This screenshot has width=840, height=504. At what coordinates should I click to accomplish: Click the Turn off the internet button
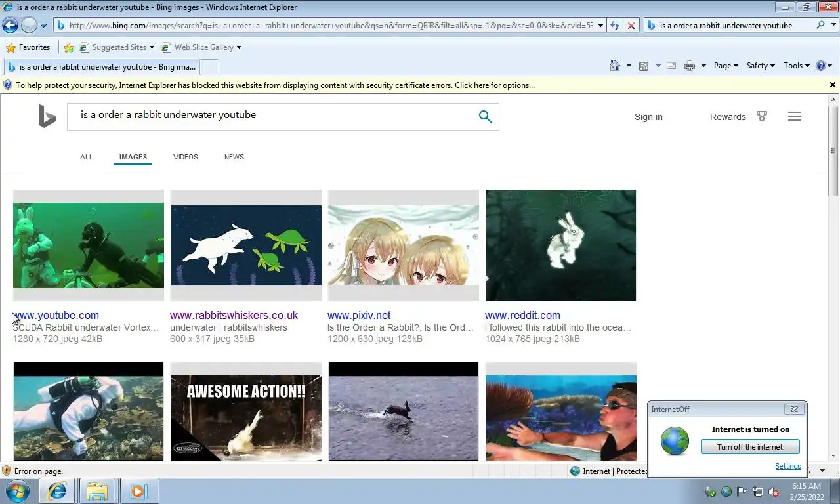[750, 447]
